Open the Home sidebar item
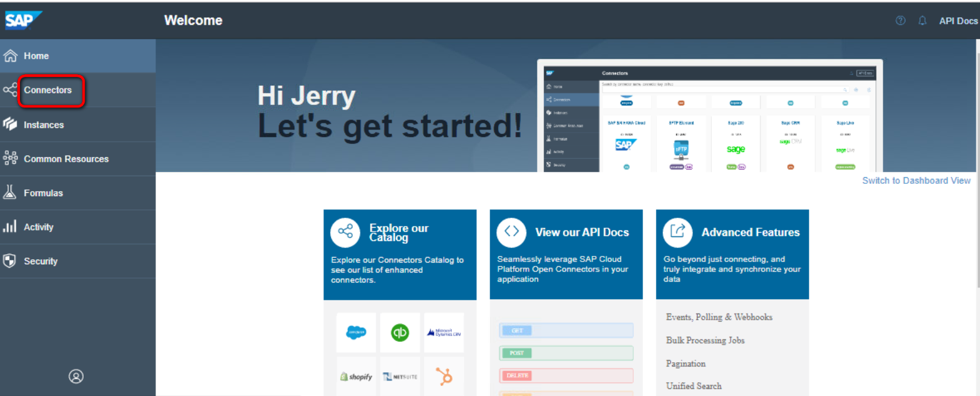This screenshot has height=396, width=980. tap(78, 56)
